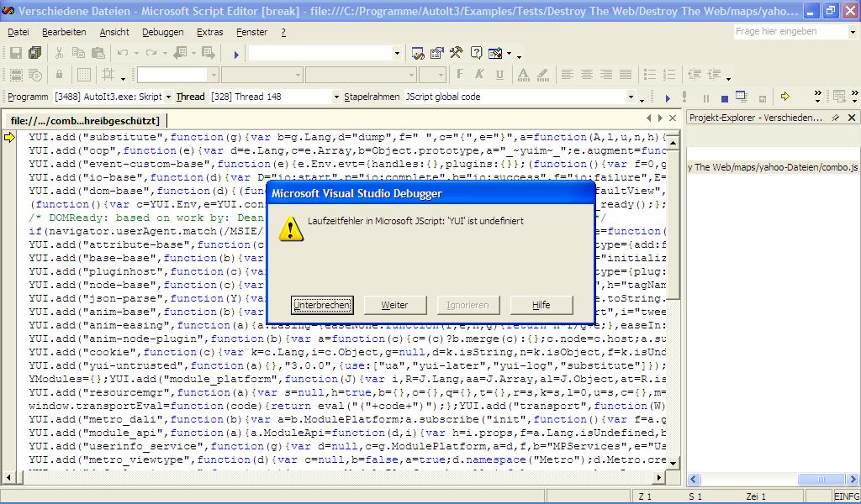Image resolution: width=861 pixels, height=504 pixels.
Task: Click the blue Stop debugging square
Action: 723,97
